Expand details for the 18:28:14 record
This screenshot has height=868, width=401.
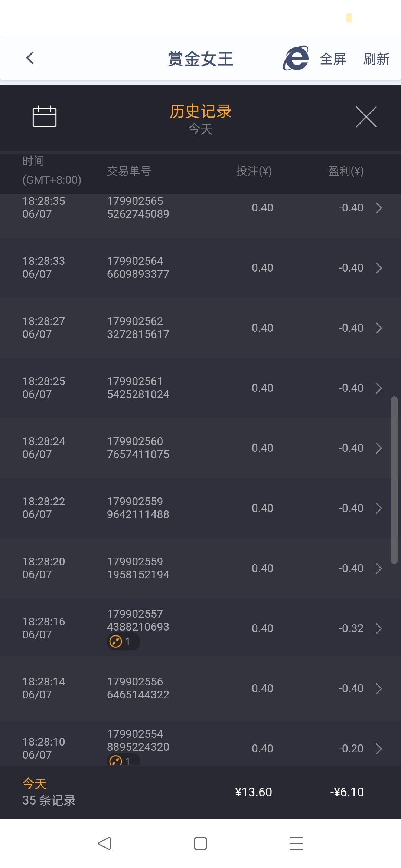pyautogui.click(x=379, y=688)
